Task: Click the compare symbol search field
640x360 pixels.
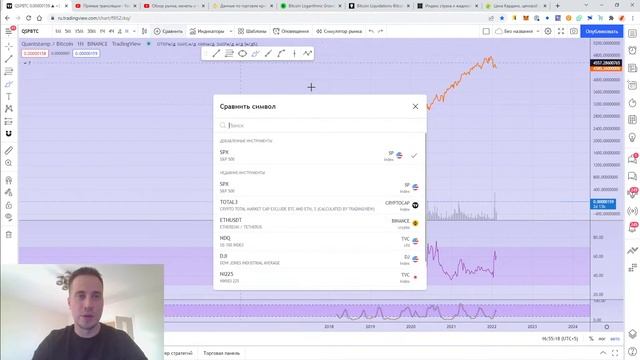Action: 320,125
